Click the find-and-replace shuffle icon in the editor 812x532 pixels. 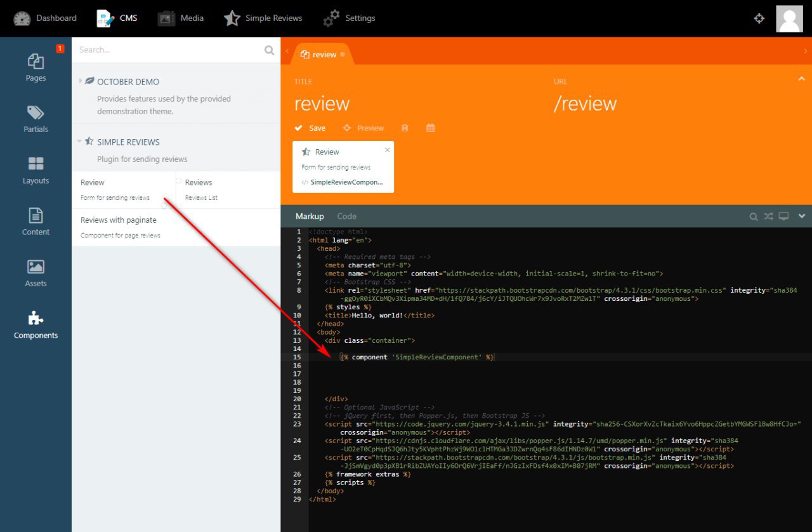(769, 216)
